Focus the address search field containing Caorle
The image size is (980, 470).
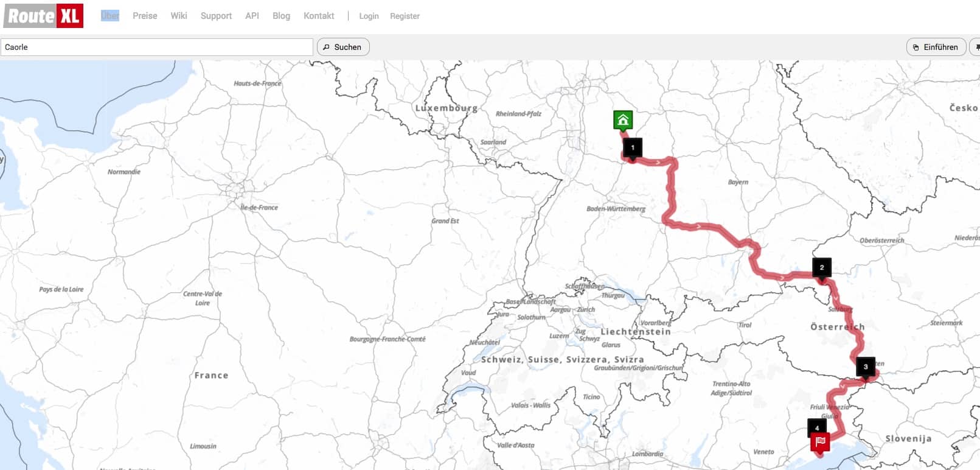pyautogui.click(x=157, y=47)
